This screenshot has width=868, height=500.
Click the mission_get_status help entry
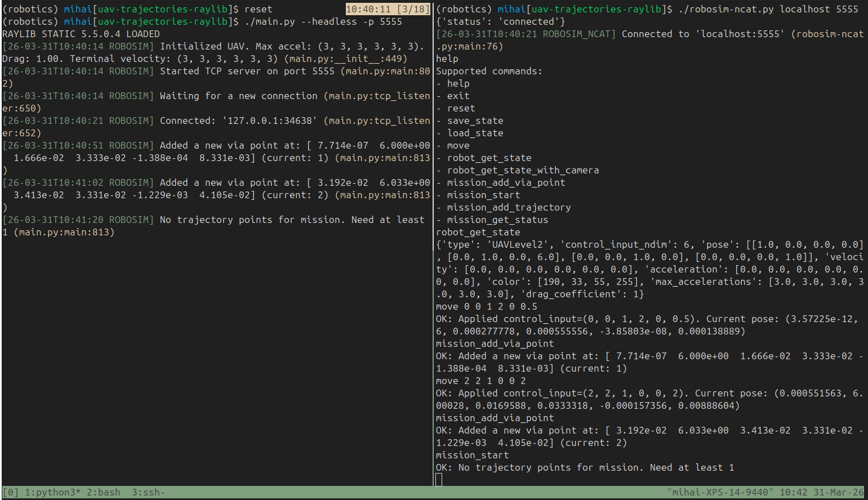pos(497,220)
